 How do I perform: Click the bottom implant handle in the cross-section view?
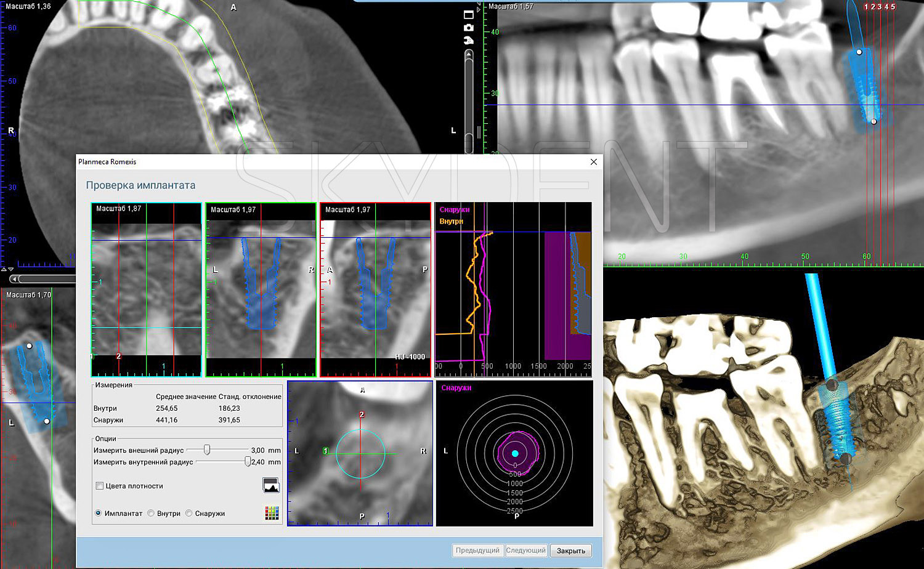click(47, 422)
